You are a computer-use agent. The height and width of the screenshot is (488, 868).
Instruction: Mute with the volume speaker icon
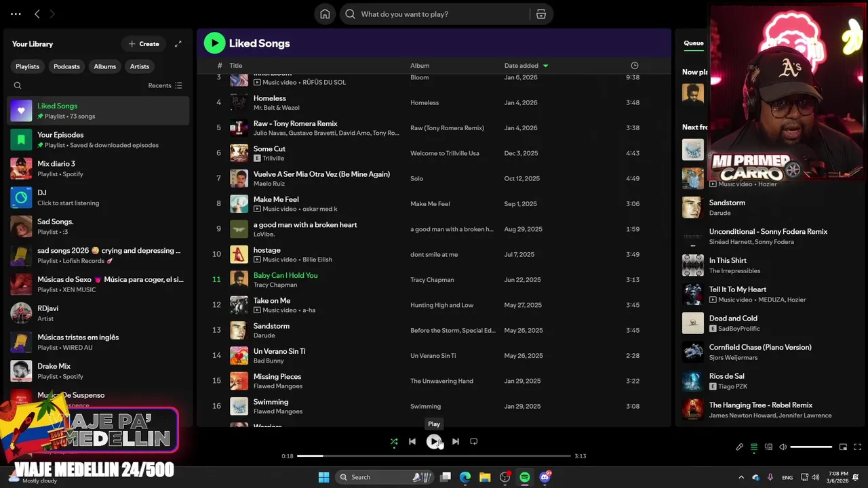pos(783,447)
